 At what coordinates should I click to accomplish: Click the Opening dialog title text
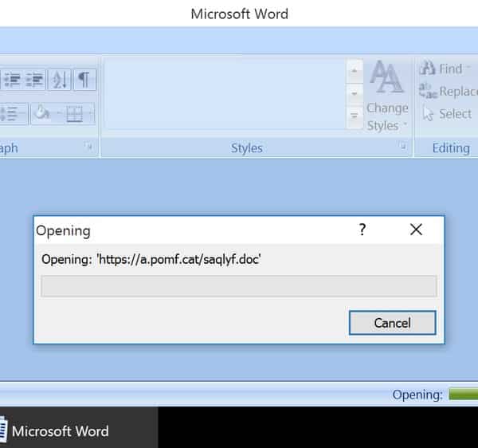pos(63,231)
